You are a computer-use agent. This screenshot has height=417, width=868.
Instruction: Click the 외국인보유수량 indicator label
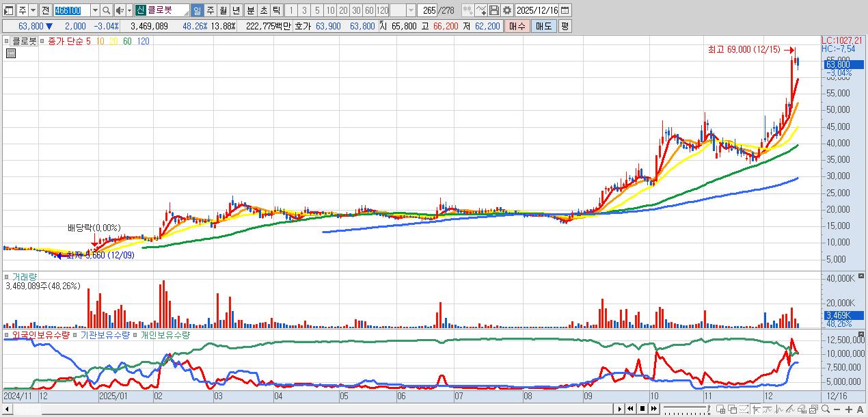click(x=40, y=335)
